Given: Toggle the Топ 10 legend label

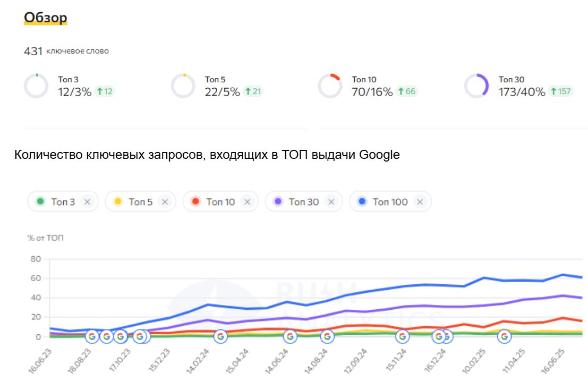Looking at the screenshot, I should (x=220, y=202).
